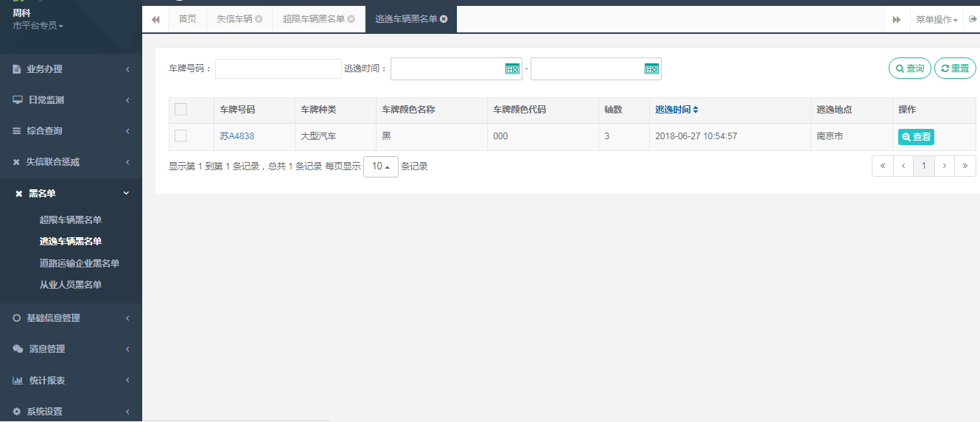Viewport: 980px width, 422px height.
Task: Change the records-per-page 10 dropdown
Action: [381, 166]
